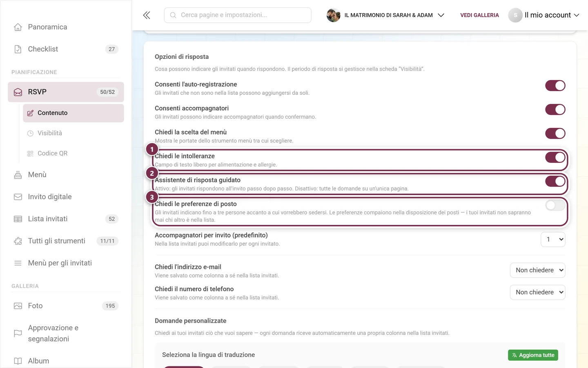Open Chiedi il numero di telefono dropdown

[537, 292]
